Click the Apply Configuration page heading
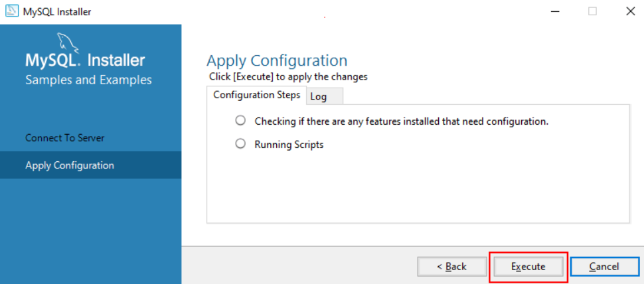Image resolution: width=644 pixels, height=284 pixels. click(x=277, y=61)
